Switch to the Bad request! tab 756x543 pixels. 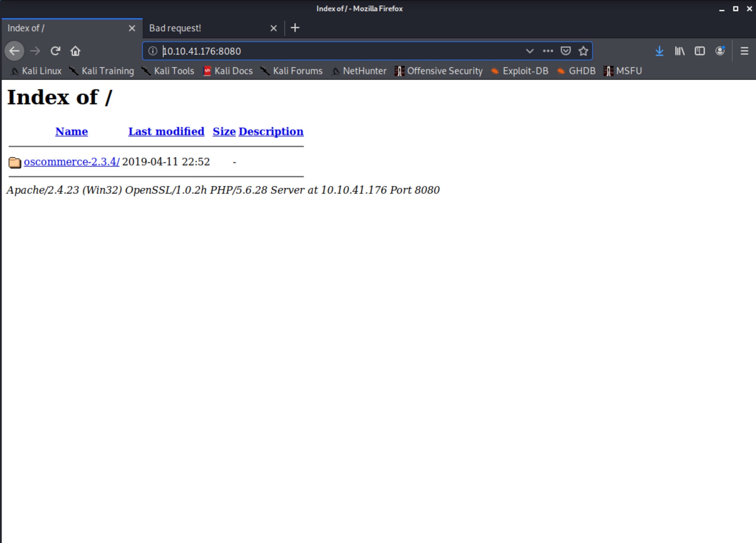(x=204, y=28)
